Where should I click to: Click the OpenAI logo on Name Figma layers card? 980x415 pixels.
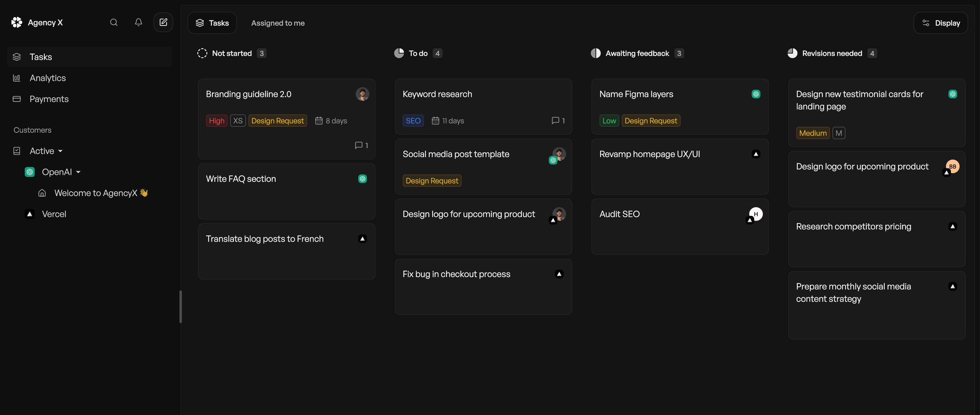(756, 94)
